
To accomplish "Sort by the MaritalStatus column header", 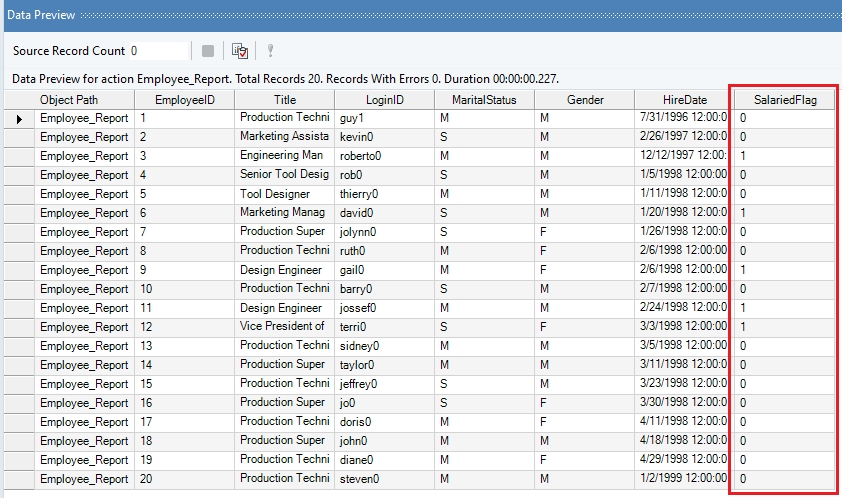I will [484, 100].
